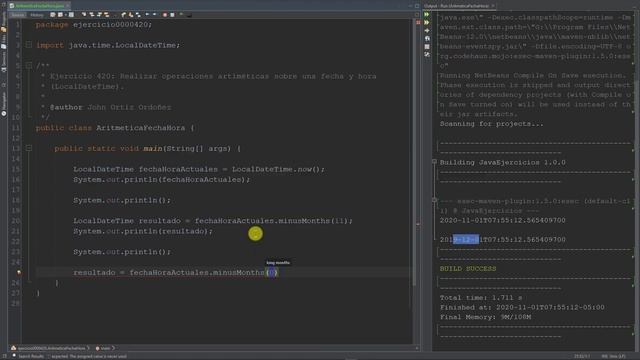This screenshot has width=640, height=360.
Task: Click the editor vertical scrollbar
Action: point(415,151)
